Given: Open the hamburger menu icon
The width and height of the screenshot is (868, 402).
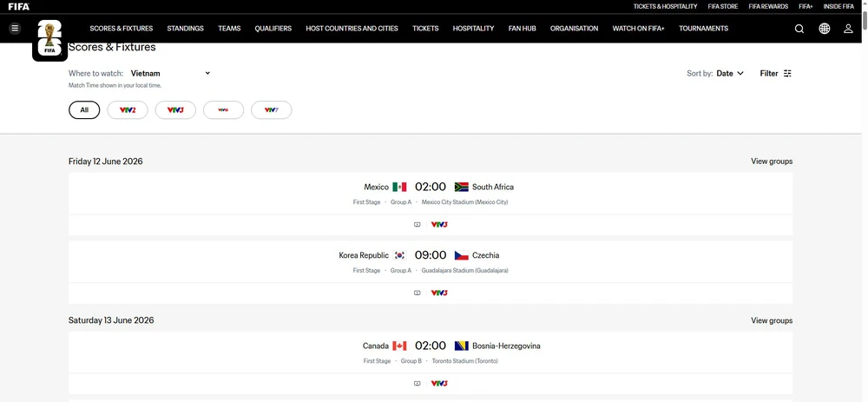Looking at the screenshot, I should pyautogui.click(x=15, y=29).
